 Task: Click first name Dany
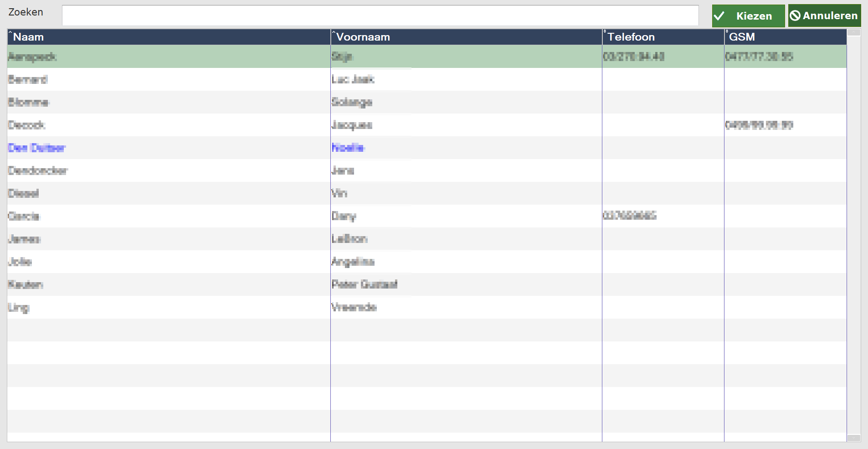pos(344,216)
